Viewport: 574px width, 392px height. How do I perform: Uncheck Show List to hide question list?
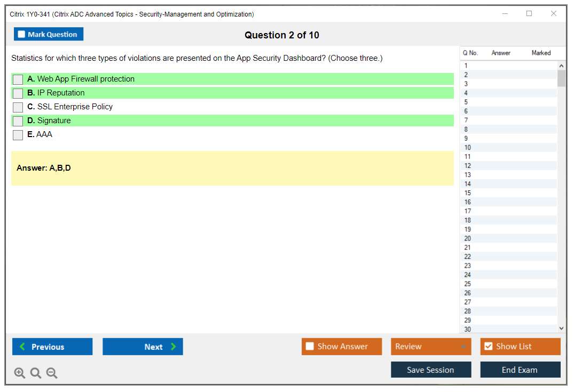(x=488, y=347)
